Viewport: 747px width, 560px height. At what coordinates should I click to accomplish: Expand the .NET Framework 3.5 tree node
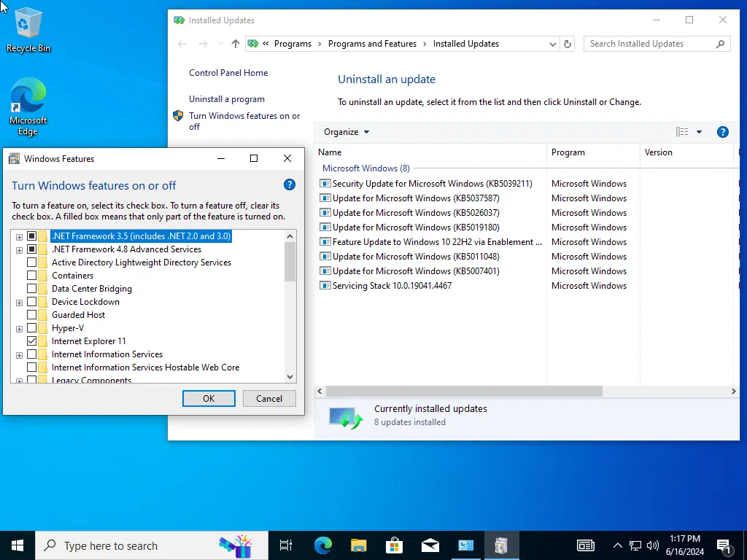pyautogui.click(x=19, y=237)
